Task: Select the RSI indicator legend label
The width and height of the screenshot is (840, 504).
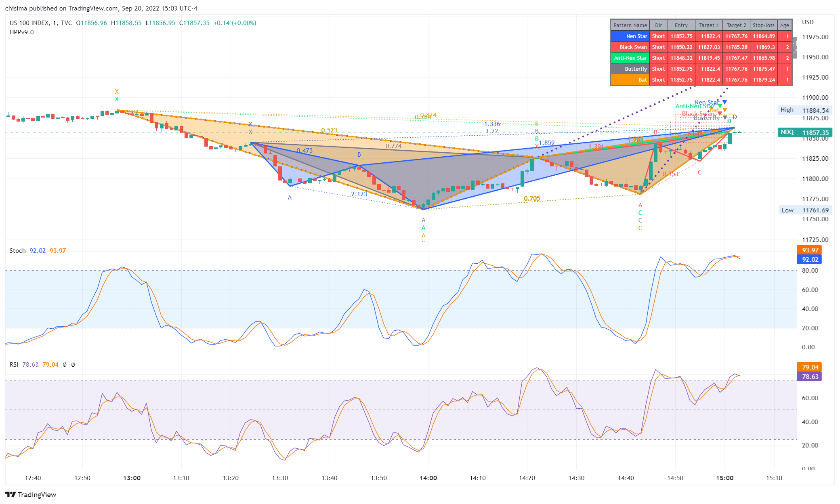Action: (x=14, y=365)
